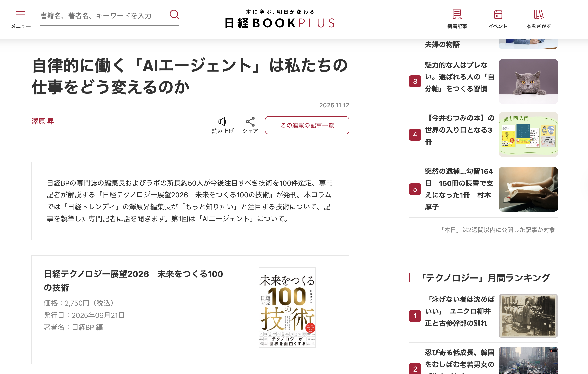This screenshot has height=374, width=588.
Task: Click the search magnifier icon
Action: click(174, 14)
